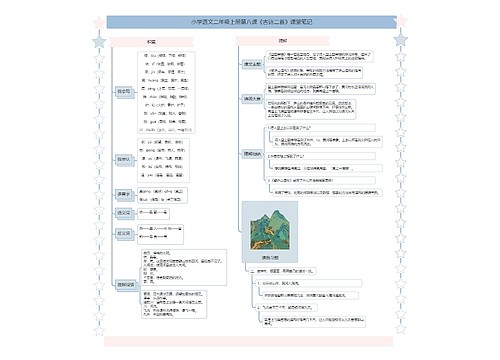Select the 我会写 branch node

[124, 91]
